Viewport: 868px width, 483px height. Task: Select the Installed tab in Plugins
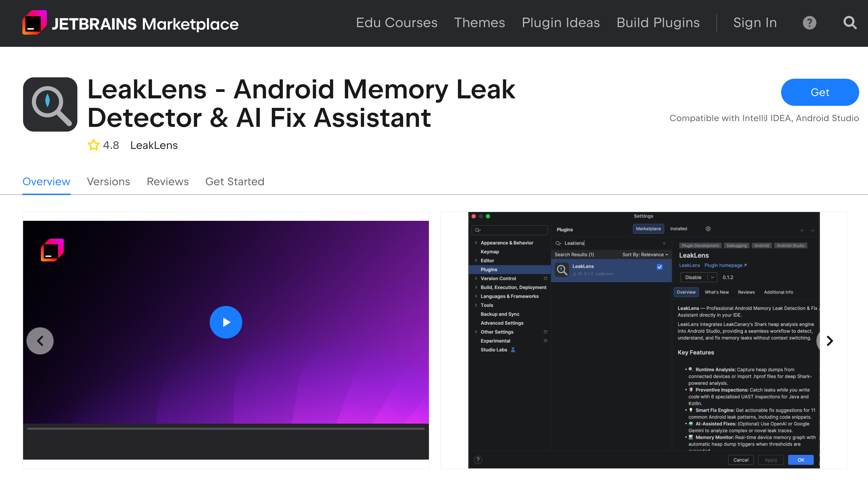pos(678,229)
